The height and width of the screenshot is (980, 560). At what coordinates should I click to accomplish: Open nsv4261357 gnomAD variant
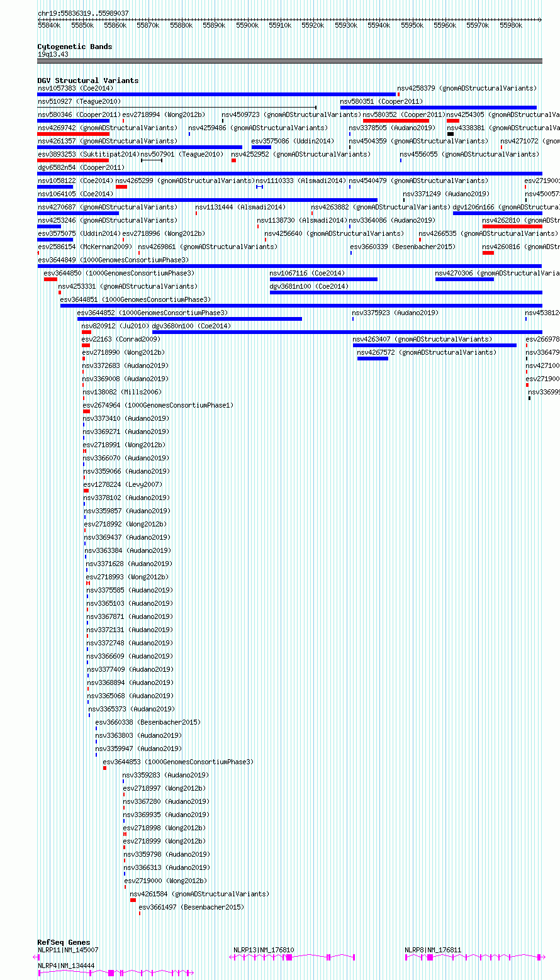[108, 141]
